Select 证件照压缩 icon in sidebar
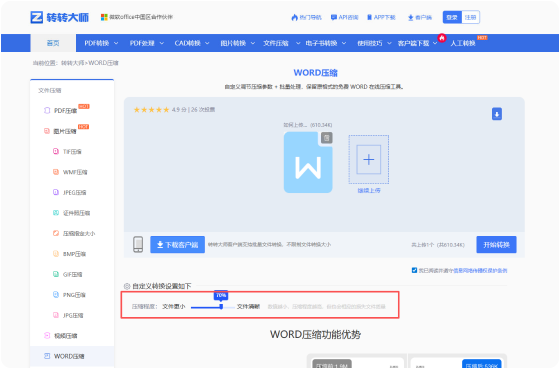The image size is (560, 369). (x=56, y=213)
